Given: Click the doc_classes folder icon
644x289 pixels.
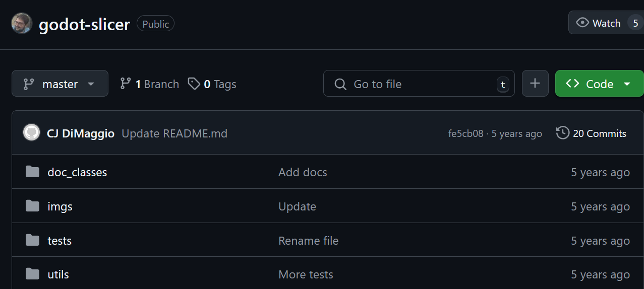Looking at the screenshot, I should pos(32,172).
